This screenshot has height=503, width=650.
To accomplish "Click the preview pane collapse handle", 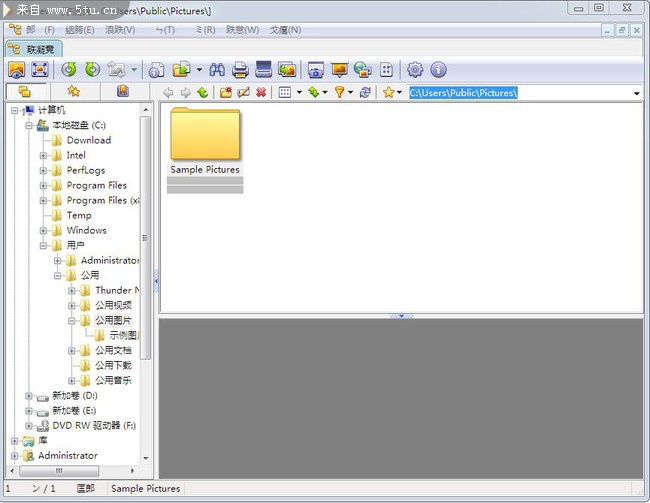I will [x=401, y=316].
